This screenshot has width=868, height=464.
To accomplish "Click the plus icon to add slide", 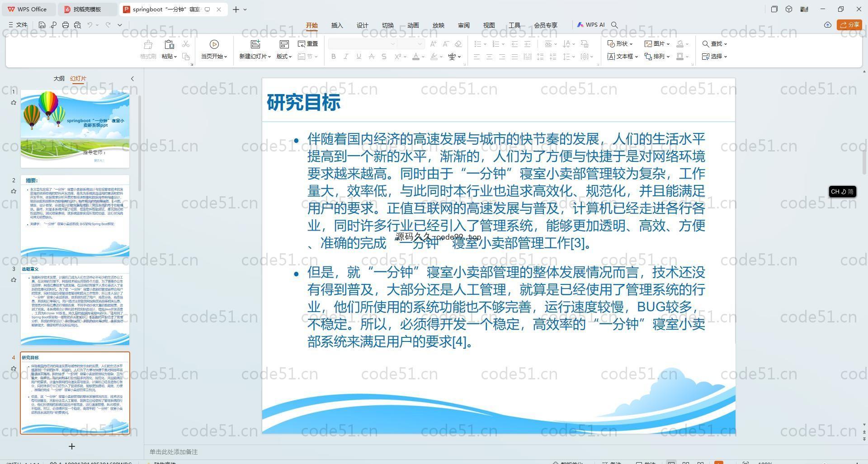I will tap(71, 446).
